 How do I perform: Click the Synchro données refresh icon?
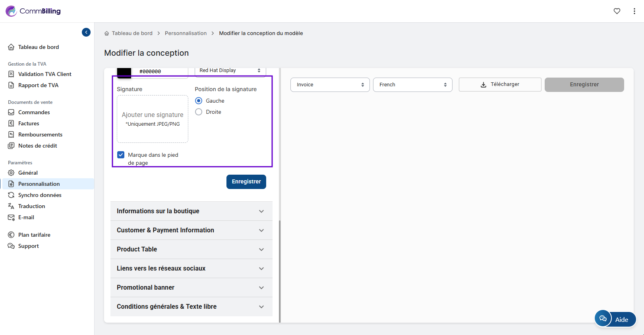point(11,195)
